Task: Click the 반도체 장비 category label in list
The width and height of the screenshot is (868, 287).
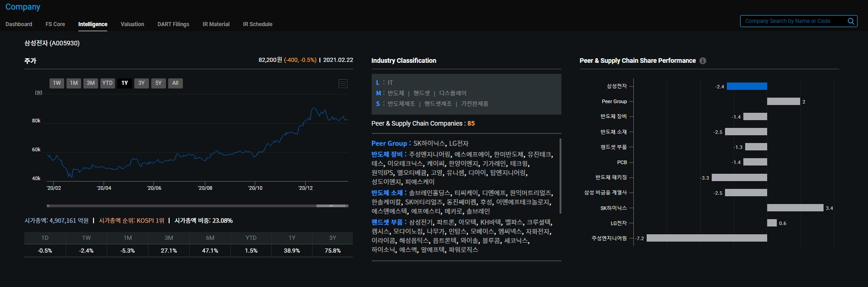Action: pyautogui.click(x=387, y=155)
